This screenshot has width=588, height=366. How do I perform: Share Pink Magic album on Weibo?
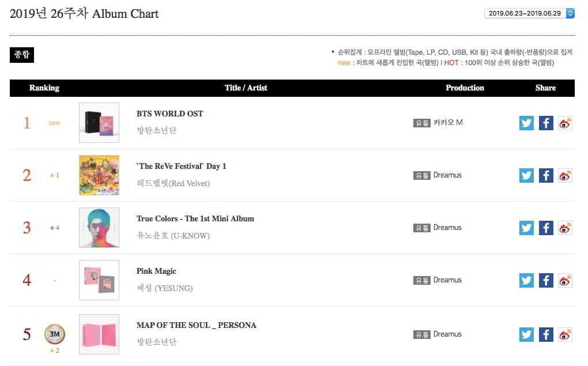[565, 280]
